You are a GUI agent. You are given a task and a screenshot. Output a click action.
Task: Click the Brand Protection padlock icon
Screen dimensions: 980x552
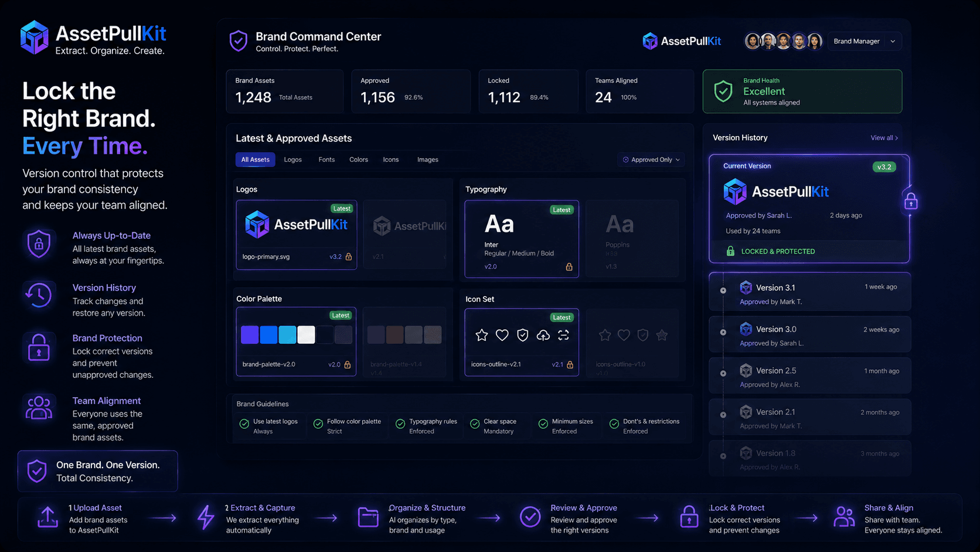pyautogui.click(x=39, y=347)
